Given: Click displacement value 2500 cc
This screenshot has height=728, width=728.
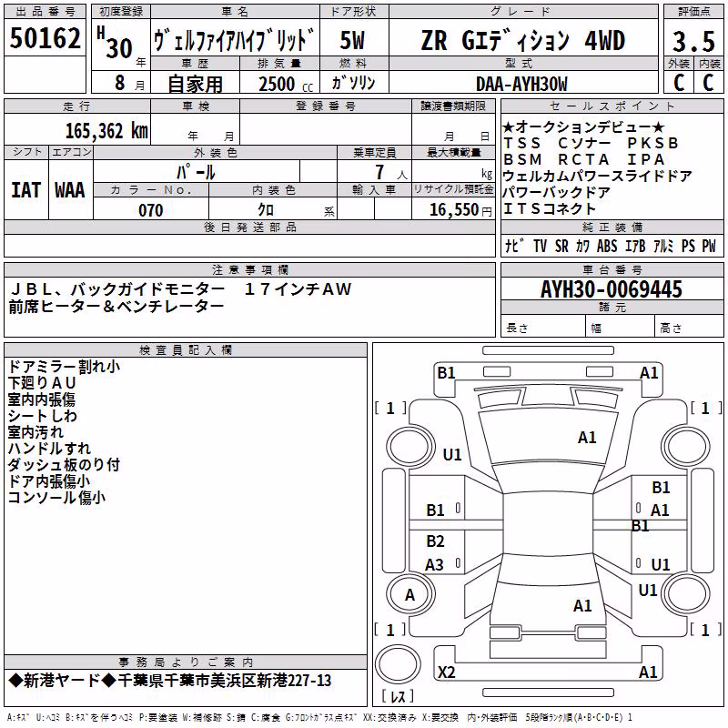Looking at the screenshot, I should coord(286,84).
